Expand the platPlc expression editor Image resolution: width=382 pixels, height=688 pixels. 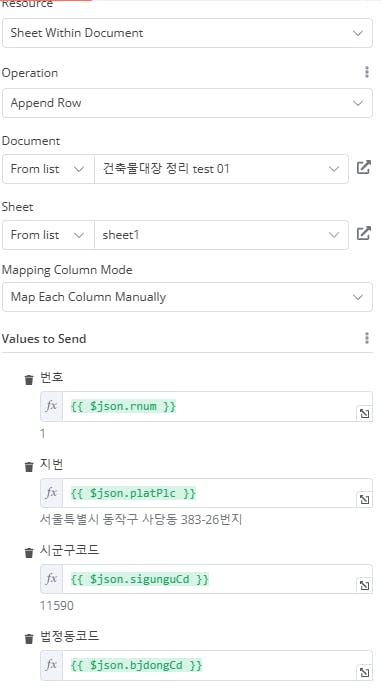364,499
